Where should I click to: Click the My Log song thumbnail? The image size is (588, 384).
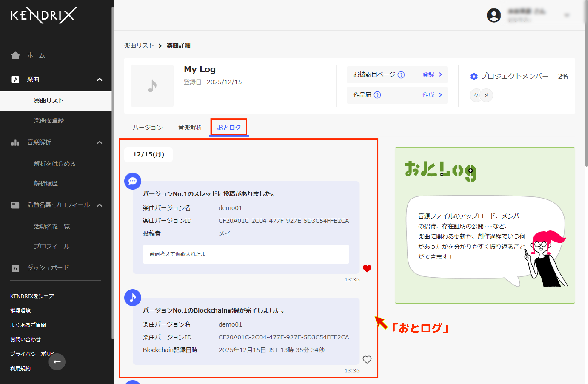coord(152,86)
